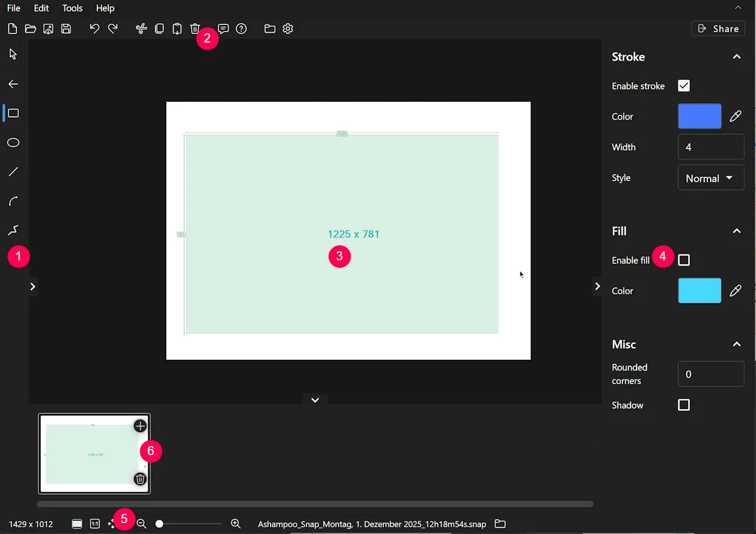Enable the Shadow checkbox
The width and height of the screenshot is (756, 534).
coord(684,405)
